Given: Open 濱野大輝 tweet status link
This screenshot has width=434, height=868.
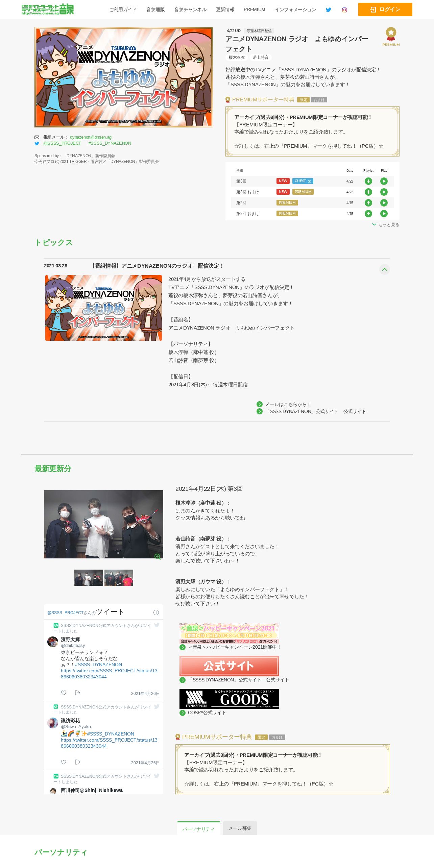Looking at the screenshot, I should coord(109,674).
